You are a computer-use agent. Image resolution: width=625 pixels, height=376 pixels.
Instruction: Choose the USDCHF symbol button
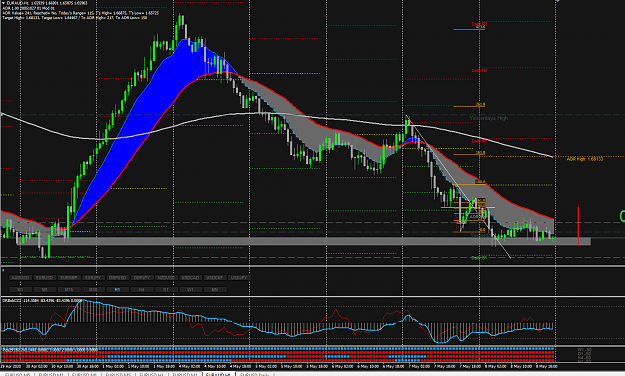[x=214, y=278]
